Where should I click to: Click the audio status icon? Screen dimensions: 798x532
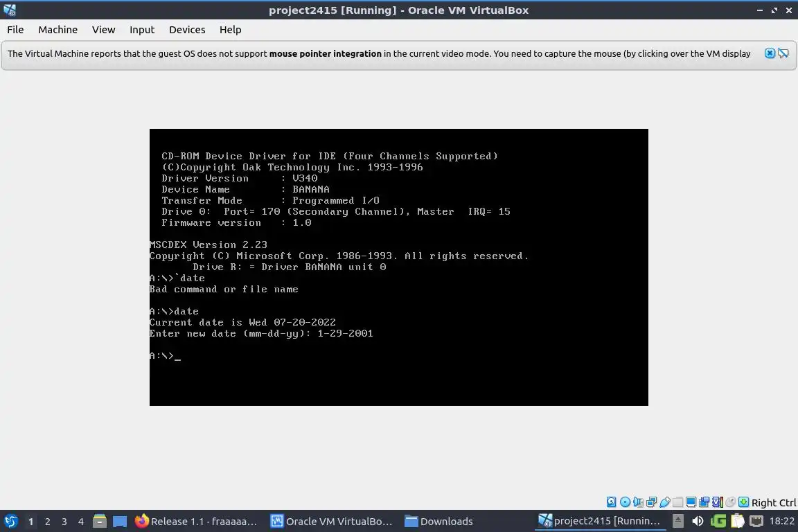638,502
